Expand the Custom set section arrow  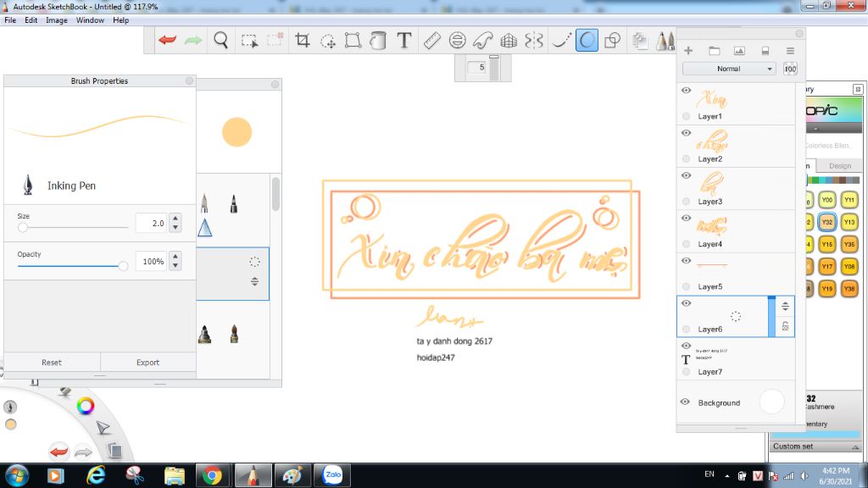(855, 446)
